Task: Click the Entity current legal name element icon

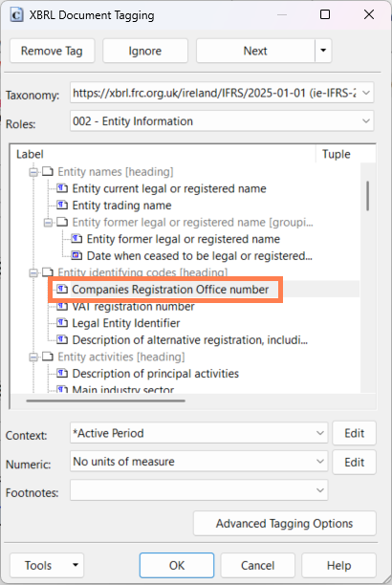Action: pyautogui.click(x=62, y=188)
